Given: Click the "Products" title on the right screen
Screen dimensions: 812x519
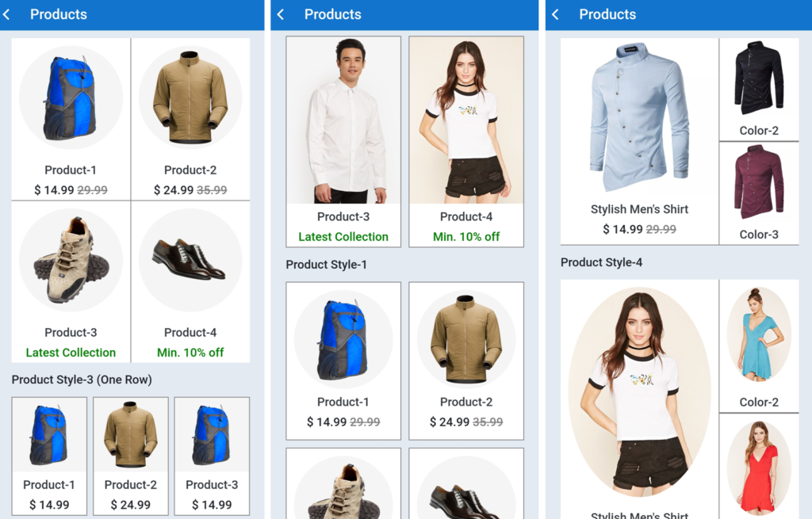Looking at the screenshot, I should coord(607,14).
